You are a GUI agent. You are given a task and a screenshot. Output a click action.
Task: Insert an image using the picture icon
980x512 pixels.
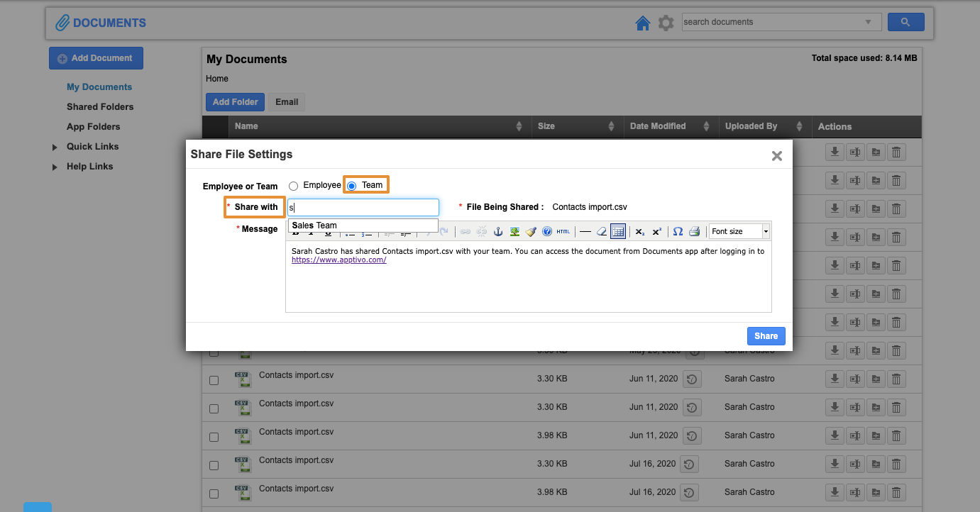coord(514,231)
